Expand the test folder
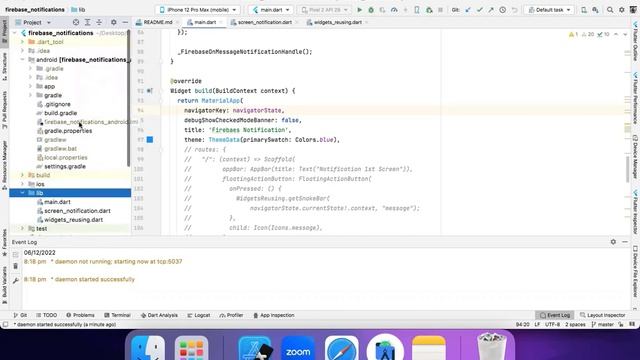Image resolution: width=640 pixels, height=360 pixels. tap(22, 229)
